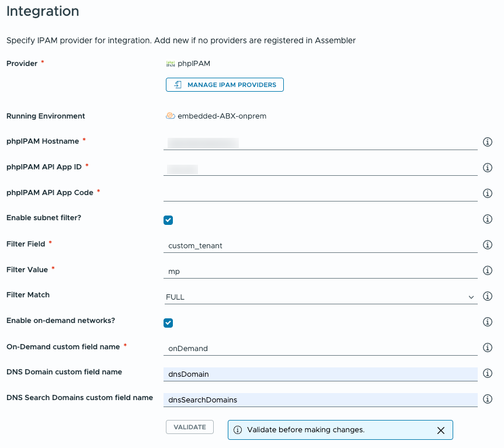
Task: Uncheck the Enable subnet filter checkbox
Action: click(168, 220)
